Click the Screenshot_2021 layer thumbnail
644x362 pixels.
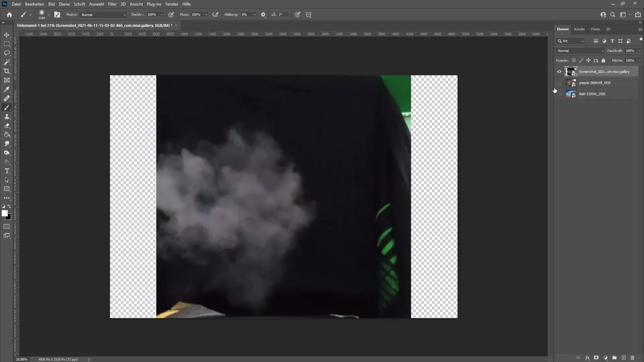click(x=570, y=71)
